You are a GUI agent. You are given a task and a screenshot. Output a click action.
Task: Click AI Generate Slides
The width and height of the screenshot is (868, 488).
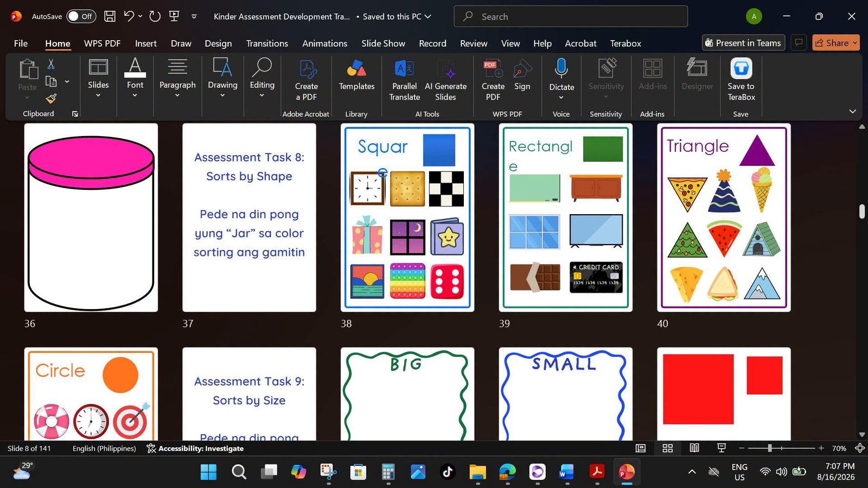coord(445,80)
